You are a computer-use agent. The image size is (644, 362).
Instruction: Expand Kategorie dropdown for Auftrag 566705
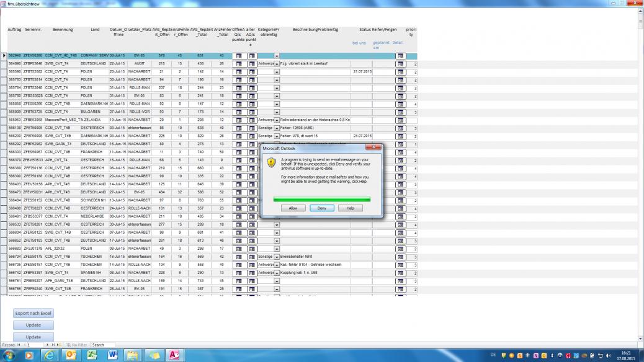click(277, 265)
